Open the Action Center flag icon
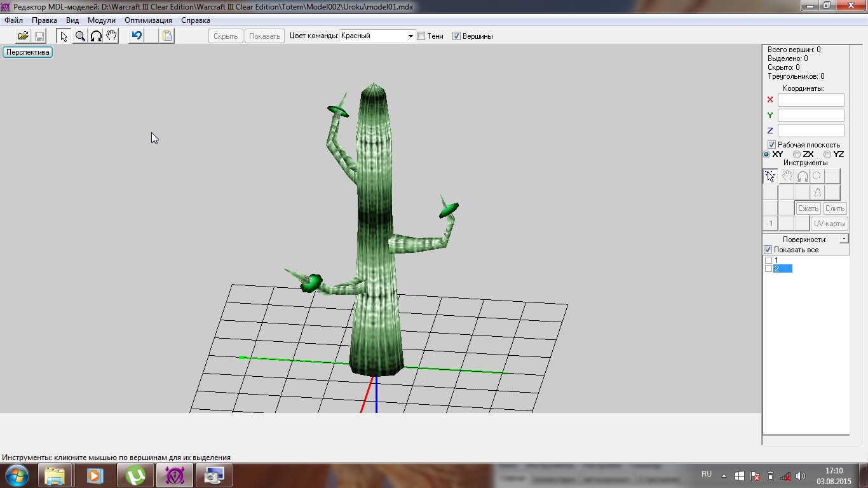868x488 pixels. [x=755, y=475]
